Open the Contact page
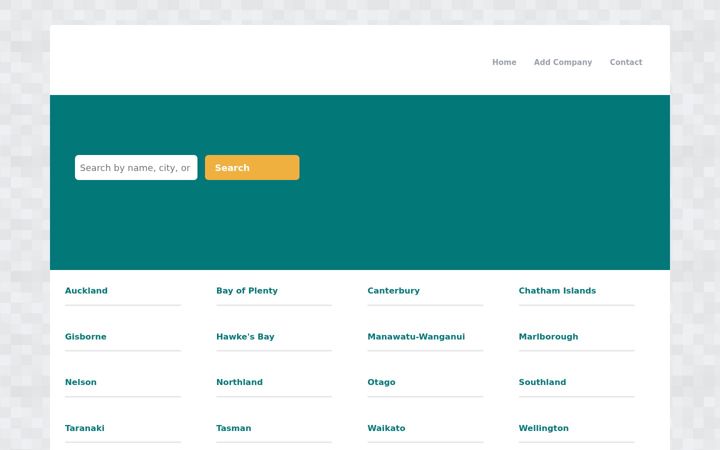 625,62
